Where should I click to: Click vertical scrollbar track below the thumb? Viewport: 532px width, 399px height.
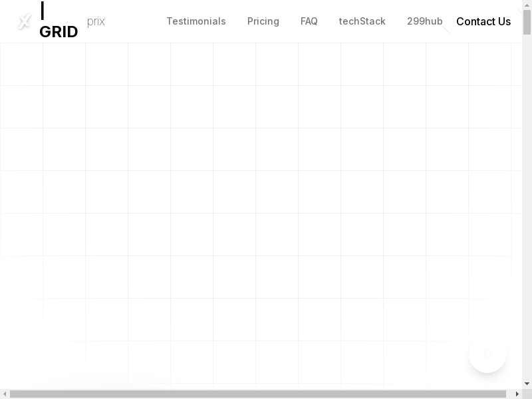coord(527,199)
